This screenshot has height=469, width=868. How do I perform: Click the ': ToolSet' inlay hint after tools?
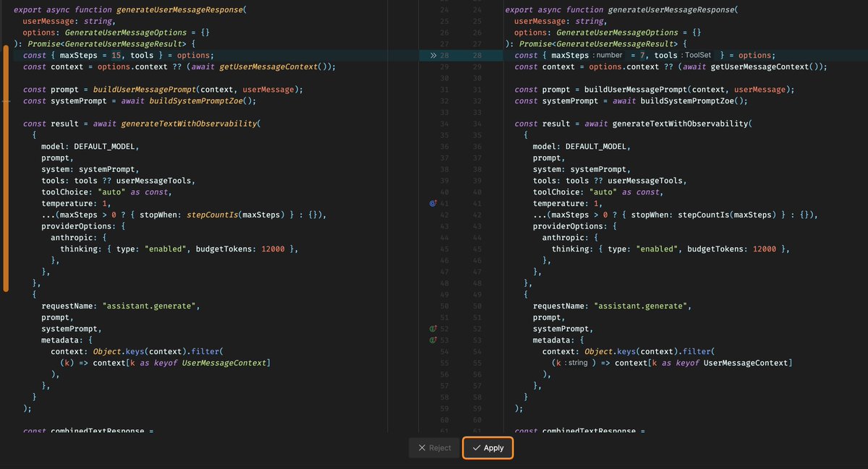(696, 56)
